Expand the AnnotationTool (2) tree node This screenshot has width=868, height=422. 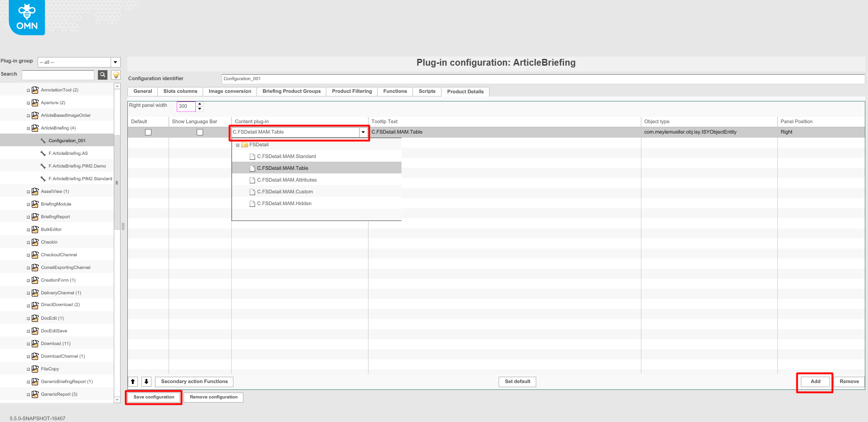(28, 90)
